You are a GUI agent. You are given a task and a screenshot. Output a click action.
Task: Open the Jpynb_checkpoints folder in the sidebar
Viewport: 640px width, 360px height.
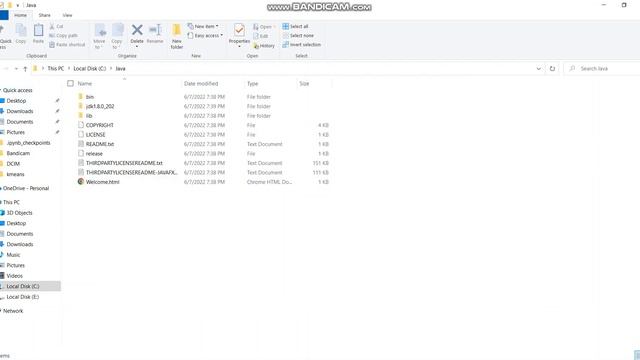tap(28, 143)
